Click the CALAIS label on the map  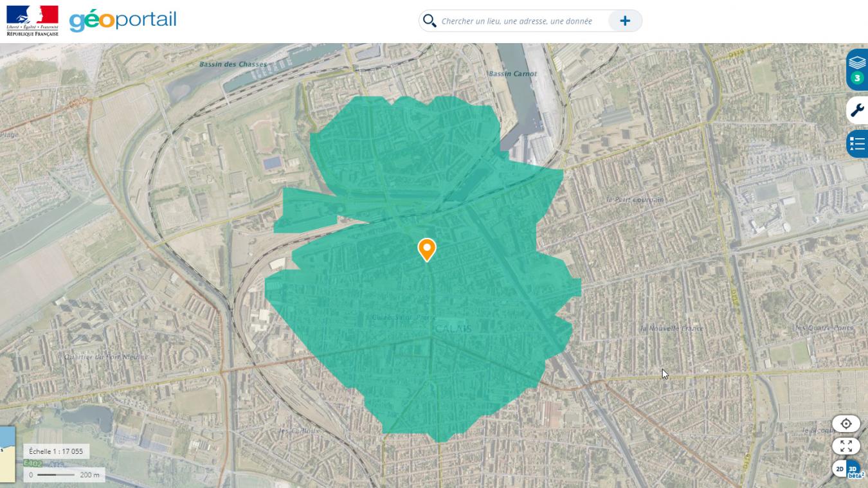pos(453,329)
